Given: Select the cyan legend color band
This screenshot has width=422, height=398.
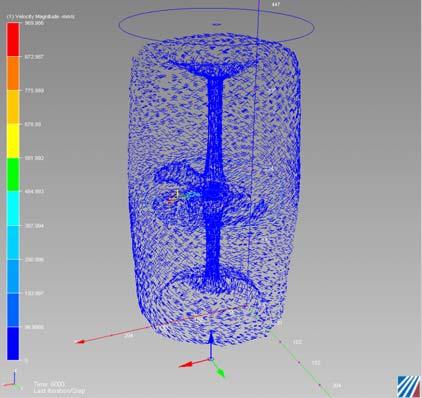Looking at the screenshot, I should [x=13, y=208].
